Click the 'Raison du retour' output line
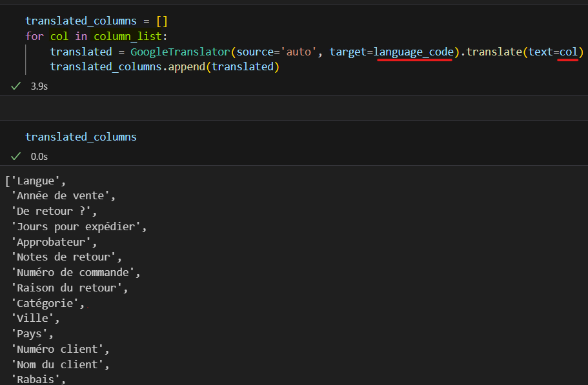 click(69, 288)
